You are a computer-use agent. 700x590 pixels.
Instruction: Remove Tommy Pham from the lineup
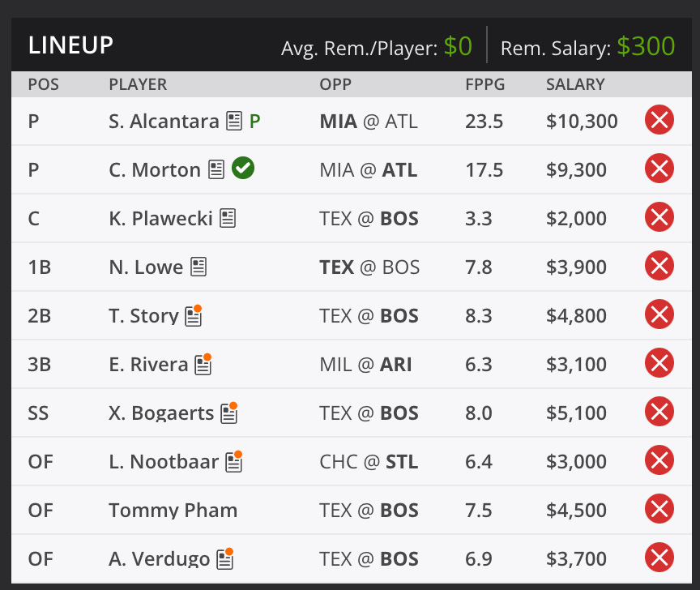click(659, 510)
